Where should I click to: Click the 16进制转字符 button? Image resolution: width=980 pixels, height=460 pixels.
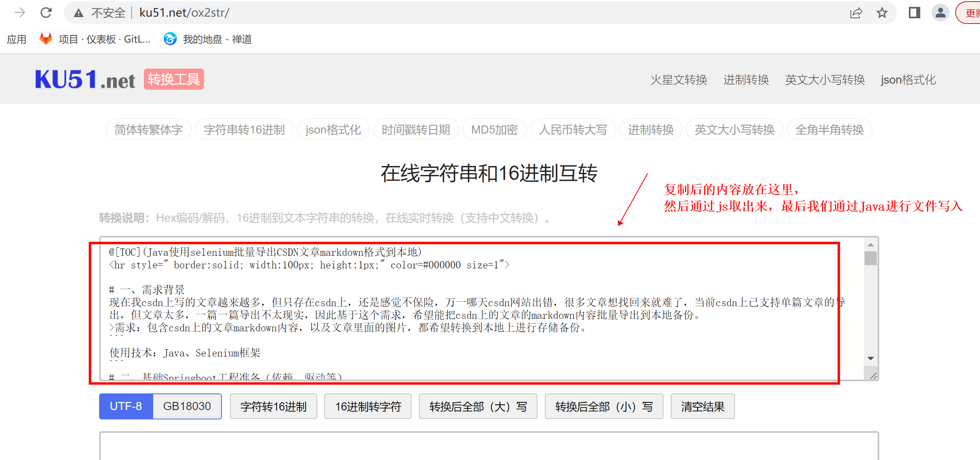click(x=368, y=406)
